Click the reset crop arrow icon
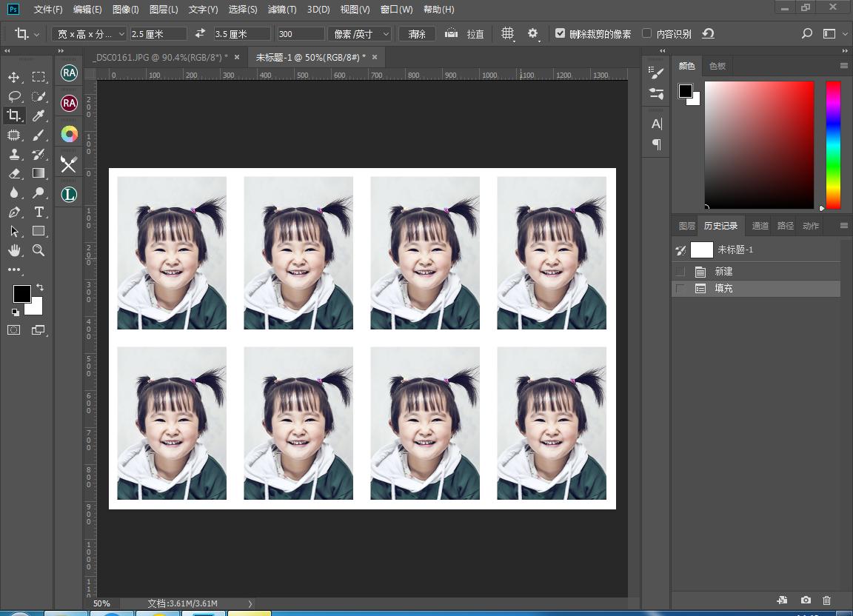The height and width of the screenshot is (616, 853). (x=708, y=34)
